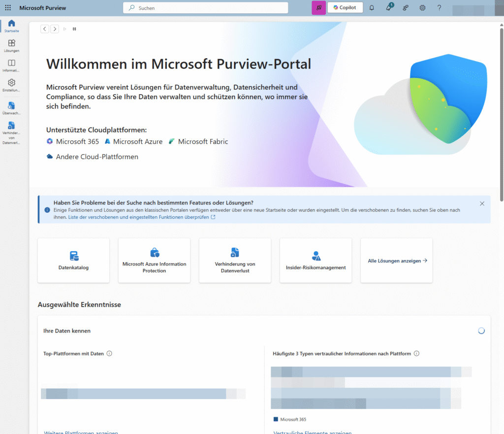
Task: Pause the banner carousel animation
Action: (74, 29)
